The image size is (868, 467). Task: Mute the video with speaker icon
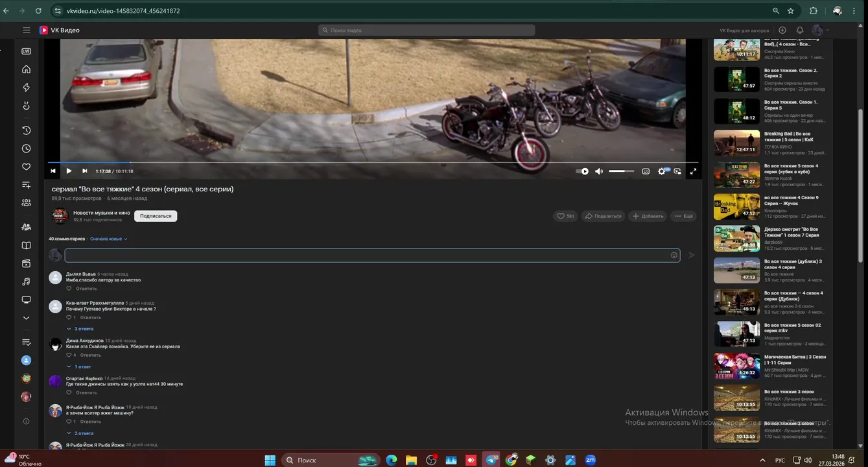pyautogui.click(x=599, y=171)
